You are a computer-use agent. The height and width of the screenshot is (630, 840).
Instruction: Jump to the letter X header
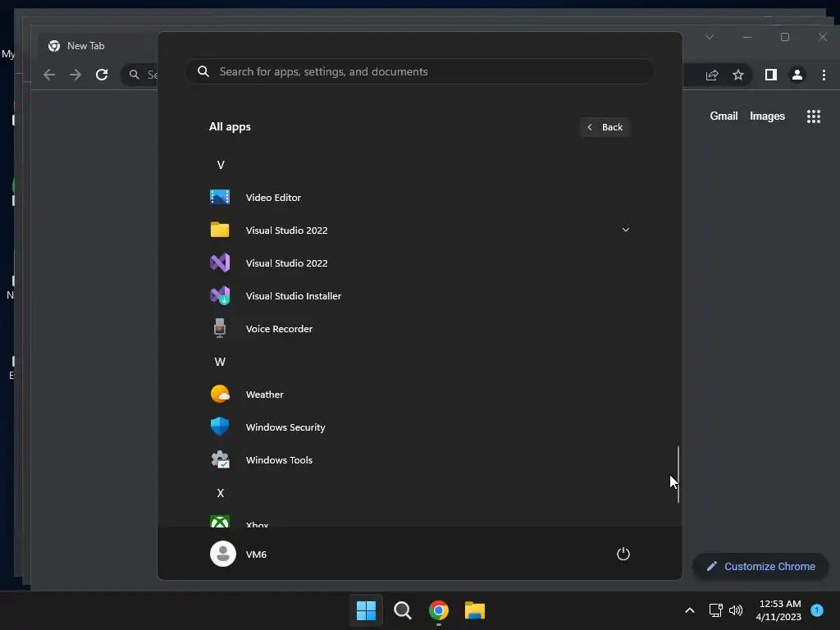point(221,493)
